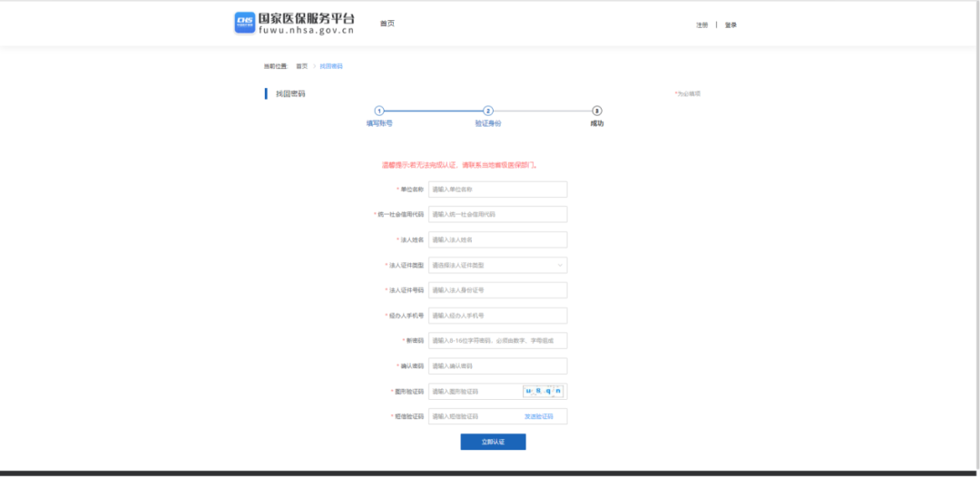The width and height of the screenshot is (980, 477).
Task: Click the step 2 circle 验证身份
Action: pos(488,111)
